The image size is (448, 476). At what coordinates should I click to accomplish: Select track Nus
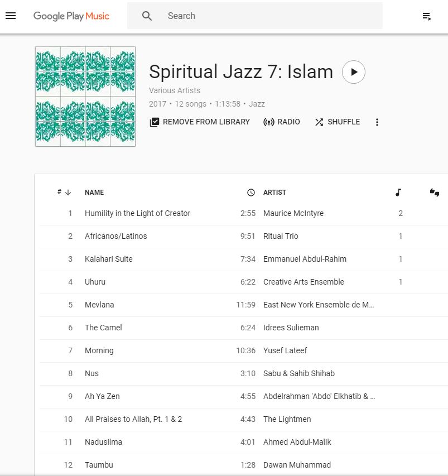[91, 373]
